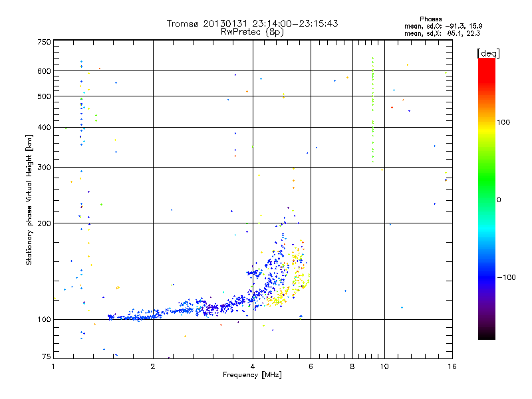Select the 'Phases' header text
The image size is (532, 399).
pos(430,19)
